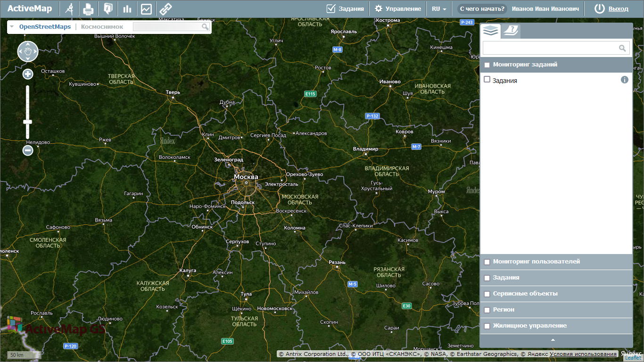The width and height of the screenshot is (644, 362).
Task: Click the zoom level slider handle
Action: click(x=28, y=122)
